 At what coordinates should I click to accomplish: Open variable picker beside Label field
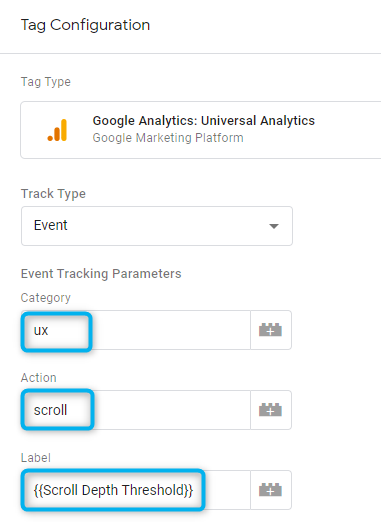(271, 490)
